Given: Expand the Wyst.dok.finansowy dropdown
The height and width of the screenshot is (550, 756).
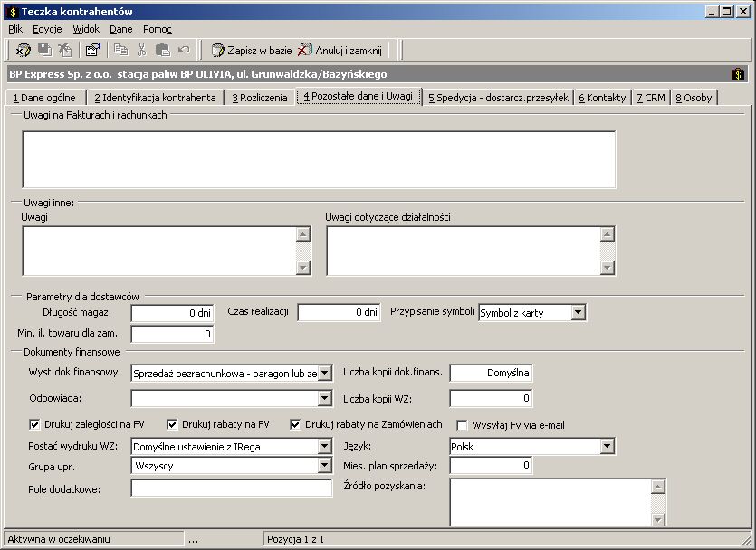Looking at the screenshot, I should tap(325, 373).
